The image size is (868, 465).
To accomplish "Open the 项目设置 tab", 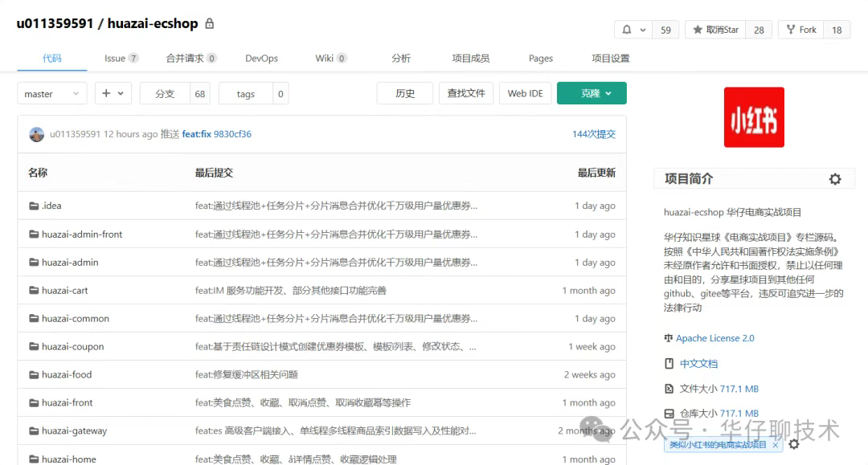I will click(611, 58).
